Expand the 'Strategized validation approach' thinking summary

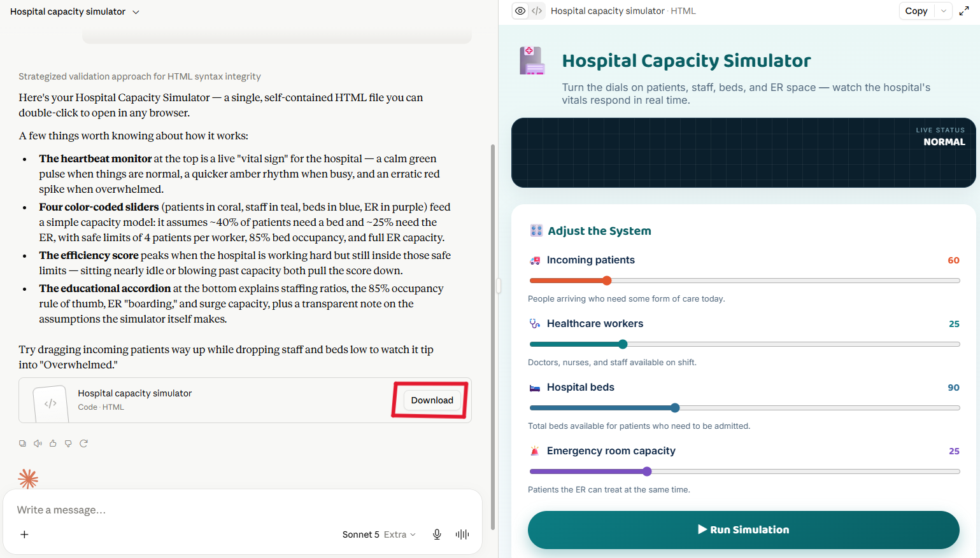(139, 76)
